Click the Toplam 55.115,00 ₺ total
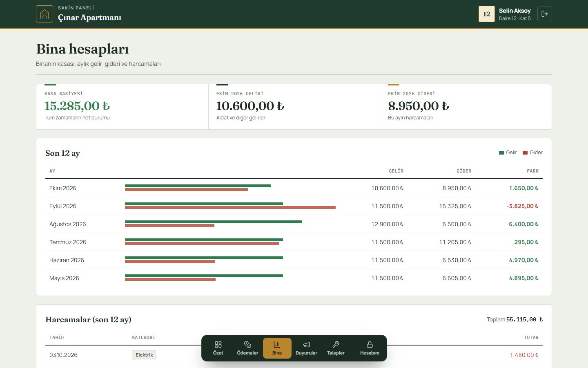The width and height of the screenshot is (588, 368). (x=514, y=319)
